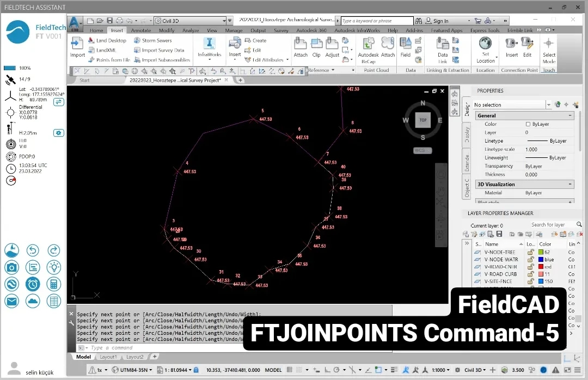Image resolution: width=588 pixels, height=380 pixels.
Task: Toggle lock on V-SITE-FNCE layer
Action: (530, 281)
